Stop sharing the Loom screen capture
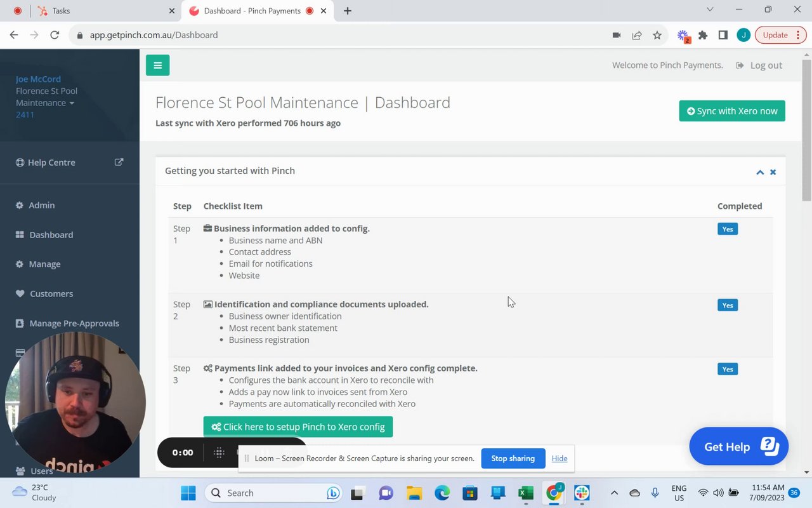Screen dimensions: 812x508 tap(513, 458)
